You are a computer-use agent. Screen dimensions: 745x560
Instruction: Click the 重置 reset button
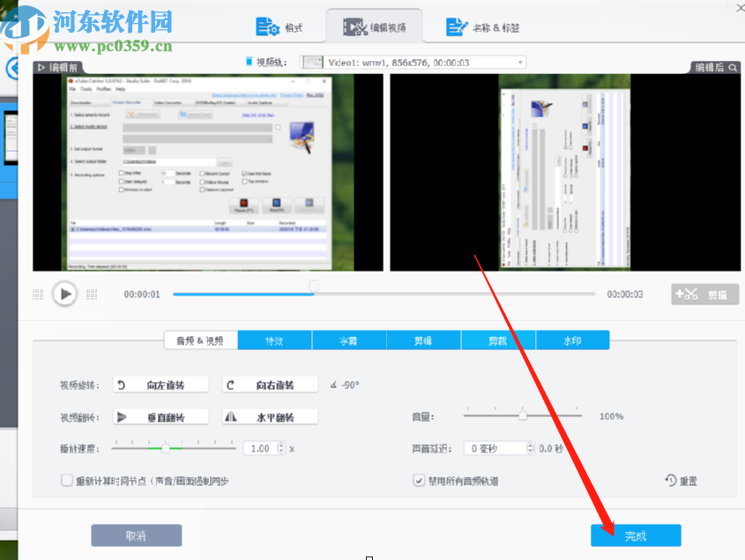(x=681, y=481)
